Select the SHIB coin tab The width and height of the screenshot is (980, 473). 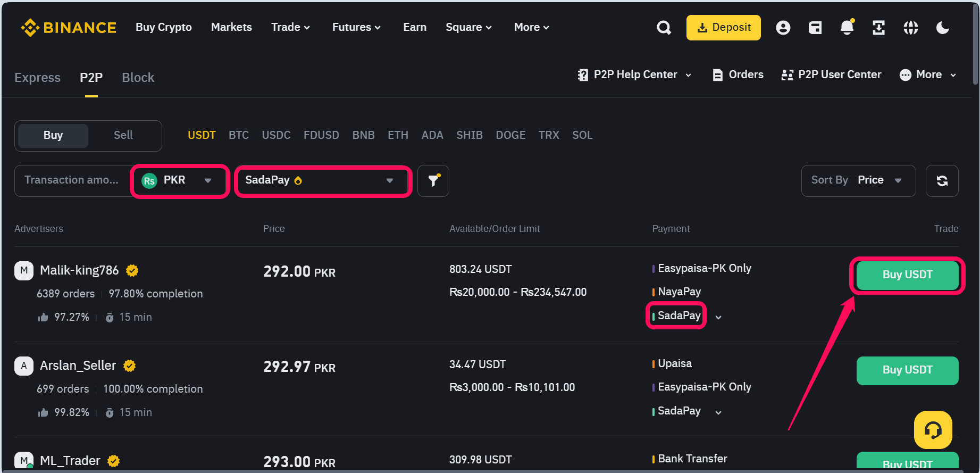tap(470, 135)
